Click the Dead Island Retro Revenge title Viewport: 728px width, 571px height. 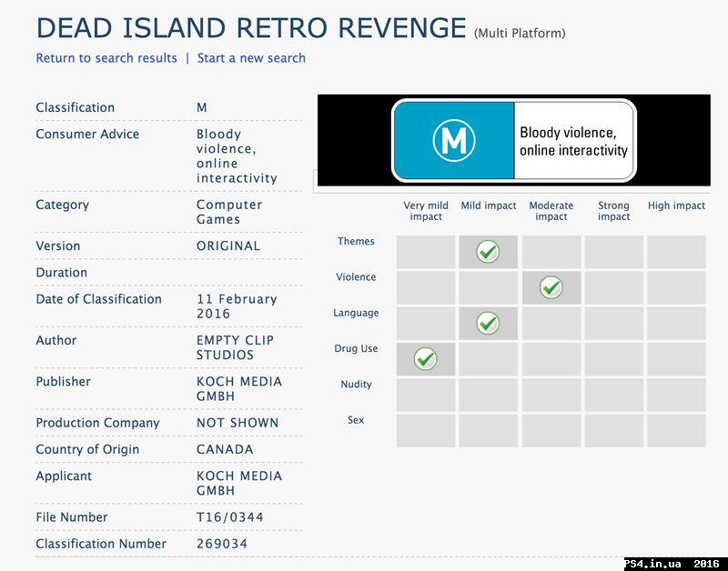pos(251,27)
